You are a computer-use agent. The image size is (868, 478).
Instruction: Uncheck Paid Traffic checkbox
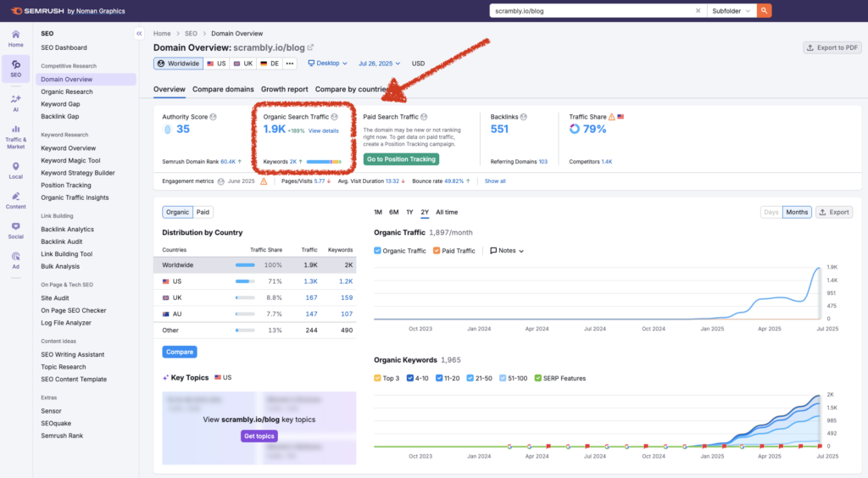[437, 251]
